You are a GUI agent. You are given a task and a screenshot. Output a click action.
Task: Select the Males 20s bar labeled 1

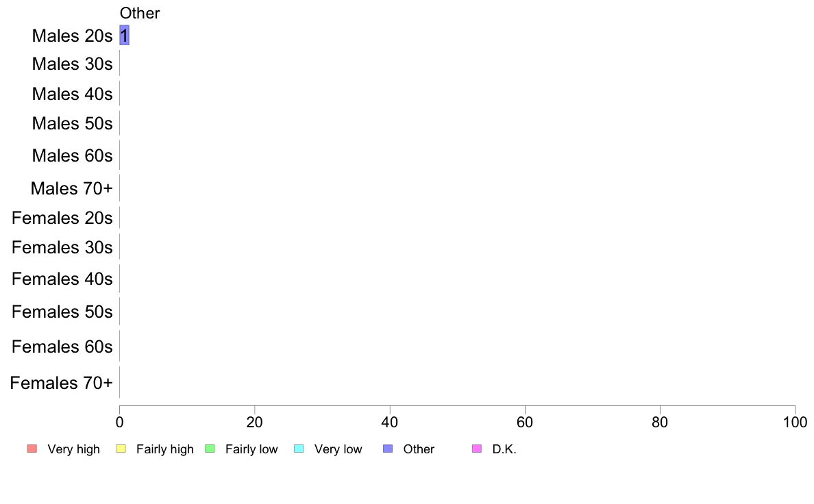[x=124, y=36]
